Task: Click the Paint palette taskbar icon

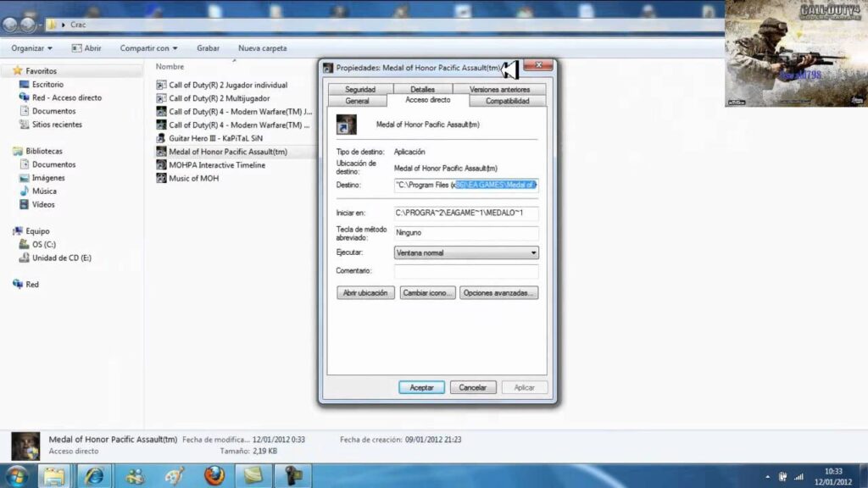Action: pos(175,476)
